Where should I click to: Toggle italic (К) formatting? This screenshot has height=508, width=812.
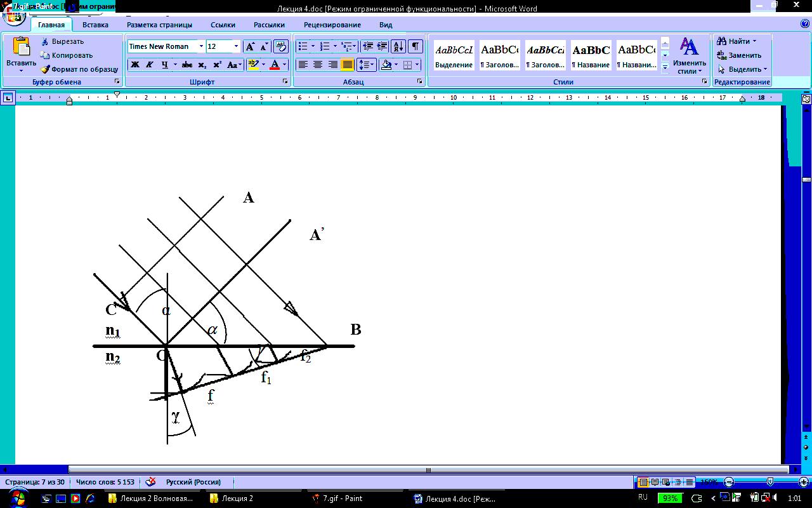point(150,65)
